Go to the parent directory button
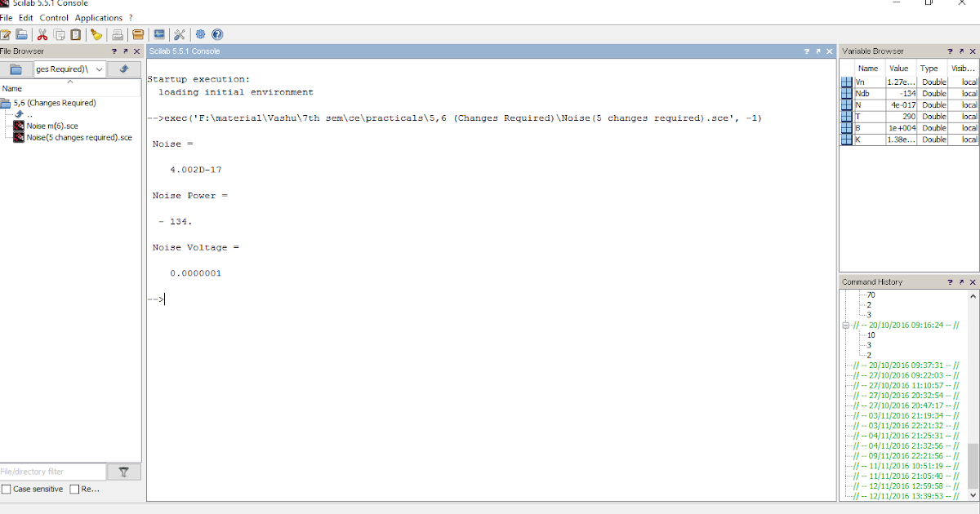This screenshot has width=980, height=514. tap(124, 69)
